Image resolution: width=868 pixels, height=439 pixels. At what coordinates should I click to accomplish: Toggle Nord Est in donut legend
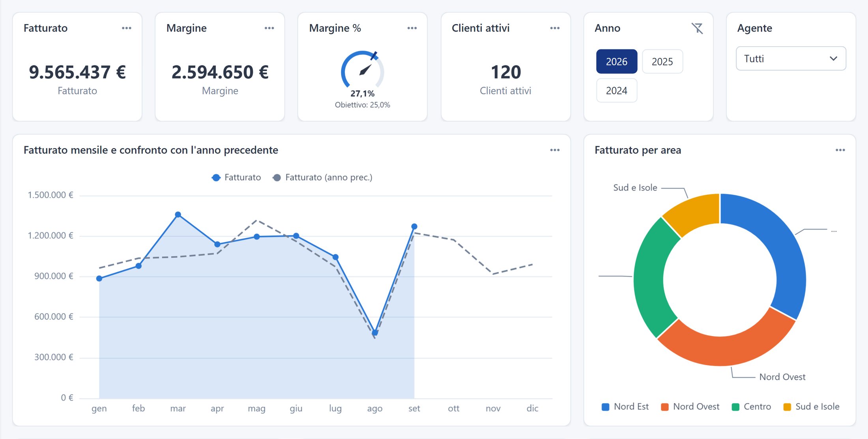[x=625, y=407]
